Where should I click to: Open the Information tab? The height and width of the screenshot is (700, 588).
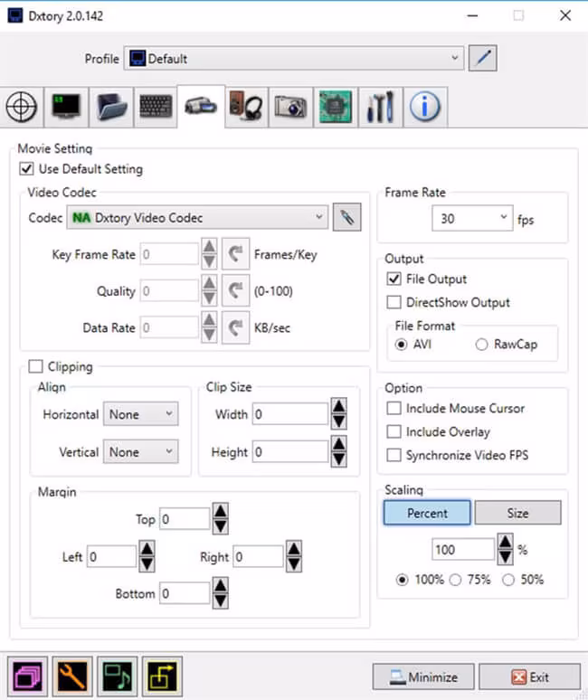point(425,107)
